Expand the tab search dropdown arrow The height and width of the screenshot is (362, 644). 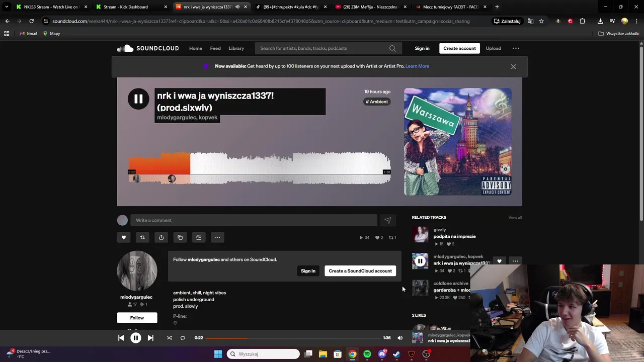coord(6,7)
